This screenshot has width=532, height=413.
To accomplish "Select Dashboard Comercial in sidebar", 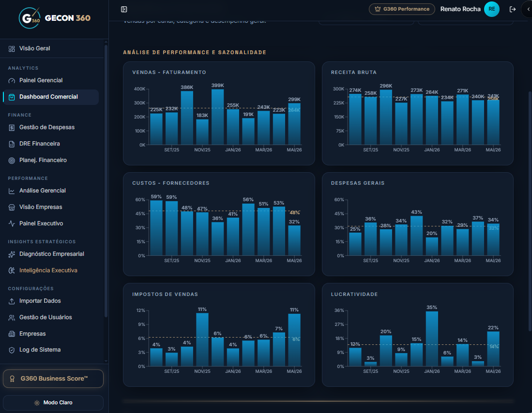I will [51, 97].
